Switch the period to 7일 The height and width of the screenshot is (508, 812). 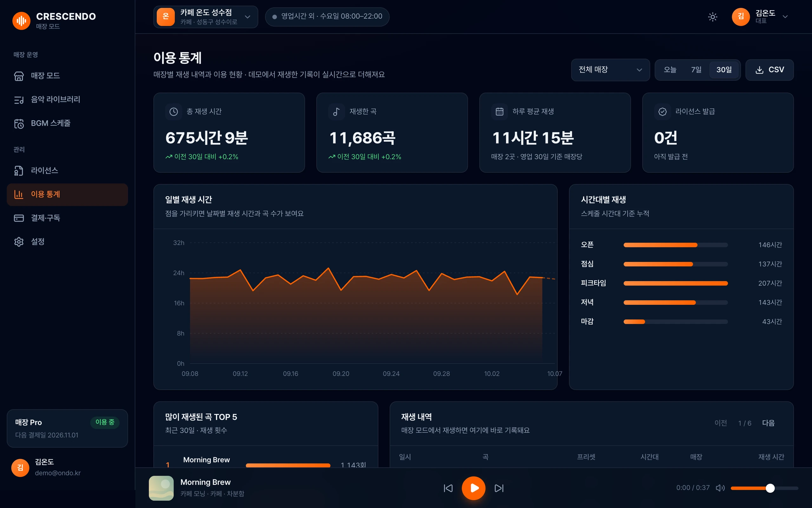coord(696,70)
